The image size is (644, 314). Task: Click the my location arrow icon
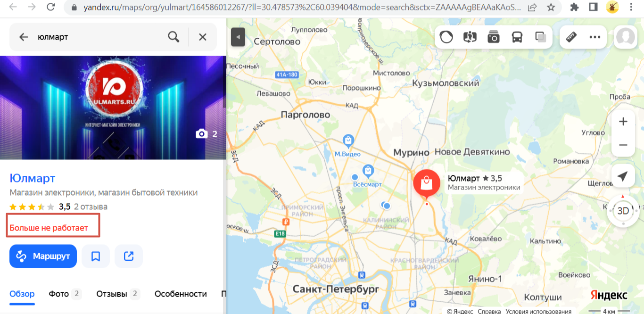point(623,176)
